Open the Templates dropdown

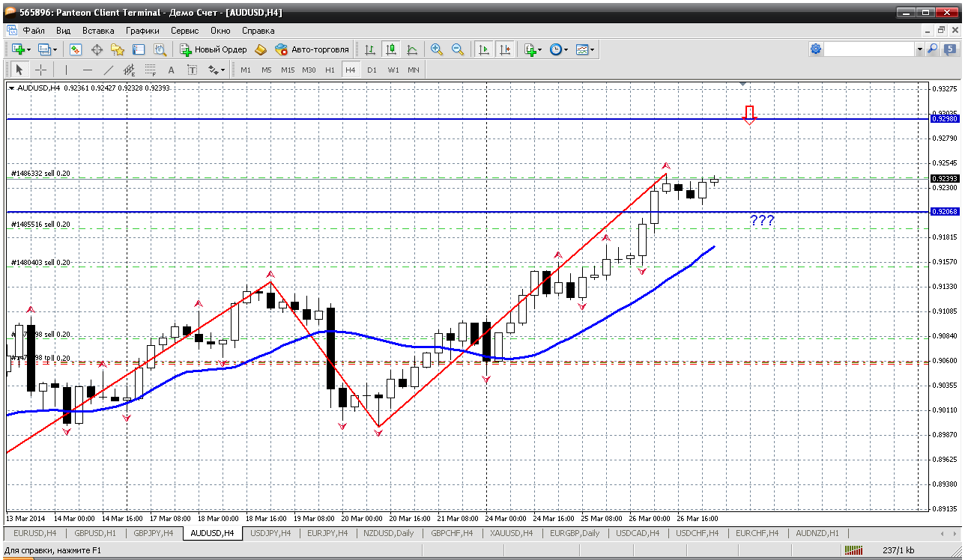[x=585, y=49]
